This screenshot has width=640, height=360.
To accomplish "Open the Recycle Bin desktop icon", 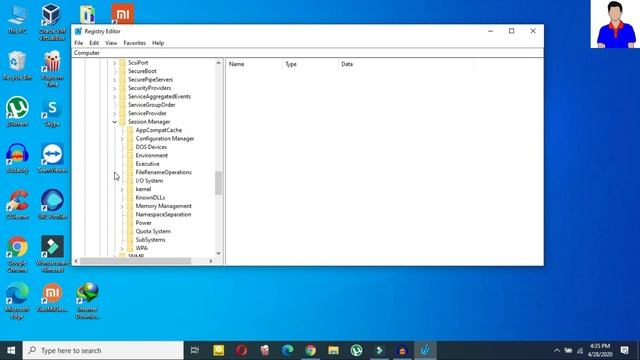I will [x=17, y=65].
